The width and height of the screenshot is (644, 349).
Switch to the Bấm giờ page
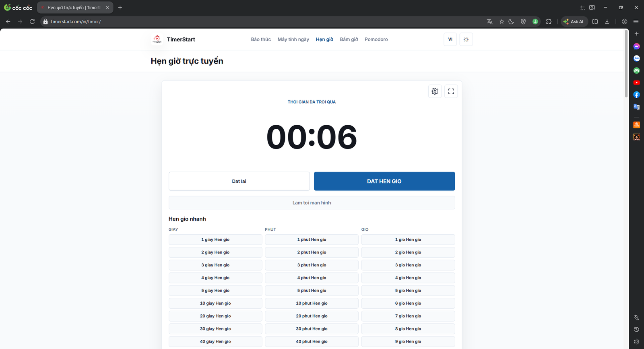coord(349,39)
